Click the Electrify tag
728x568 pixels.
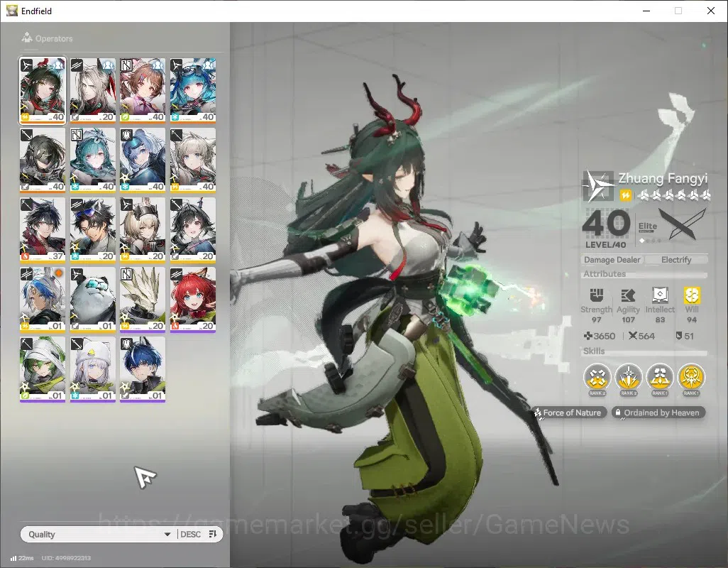click(x=676, y=260)
